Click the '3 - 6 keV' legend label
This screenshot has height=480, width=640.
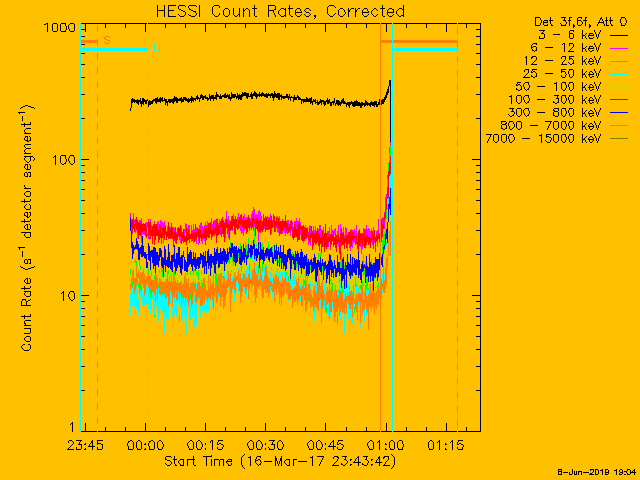tap(569, 35)
